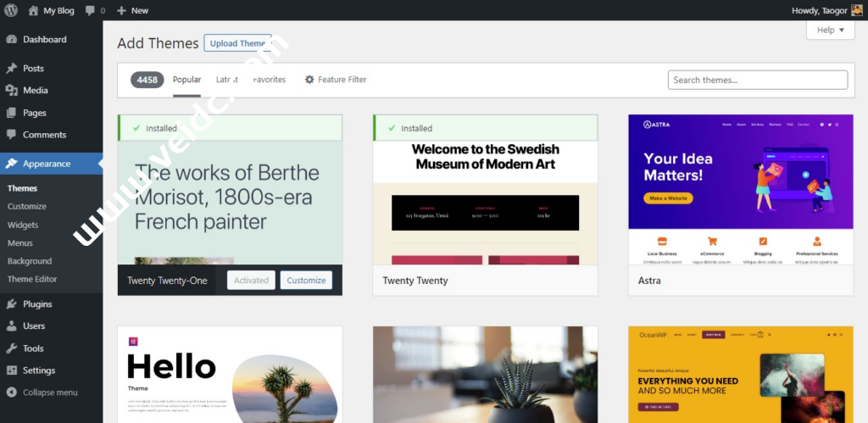
Task: Focus the Search themes input field
Action: pyautogui.click(x=758, y=80)
